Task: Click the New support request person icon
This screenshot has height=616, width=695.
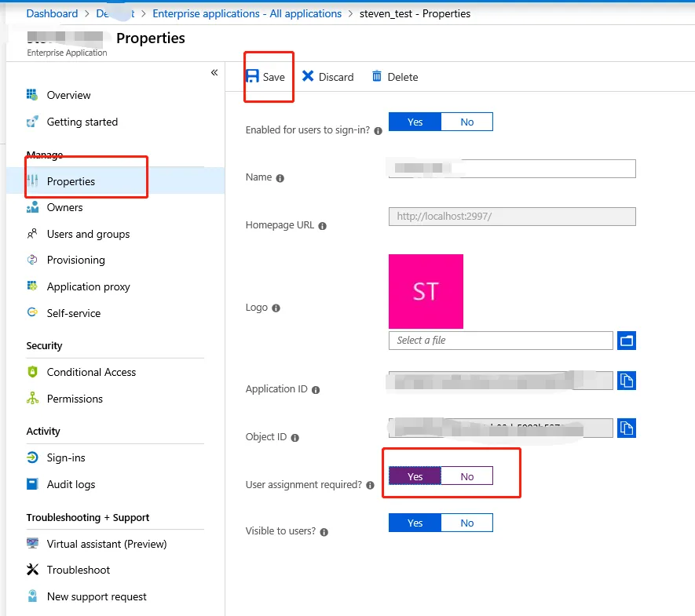Action: tap(32, 596)
